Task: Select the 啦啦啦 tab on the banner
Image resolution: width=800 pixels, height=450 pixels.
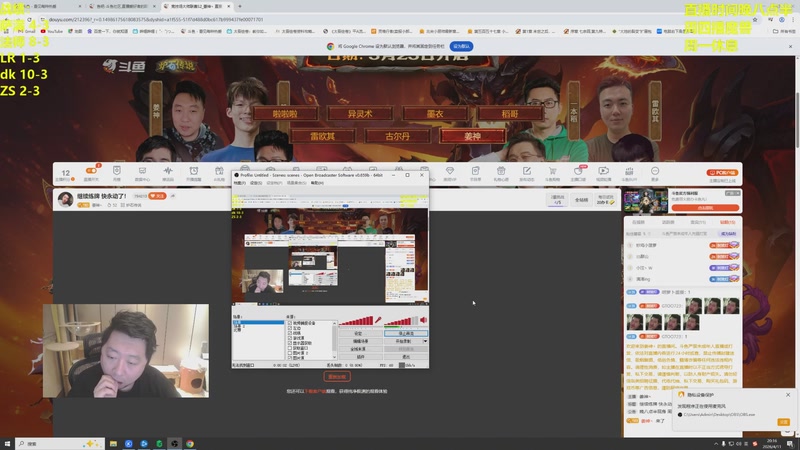Action: coord(285,113)
